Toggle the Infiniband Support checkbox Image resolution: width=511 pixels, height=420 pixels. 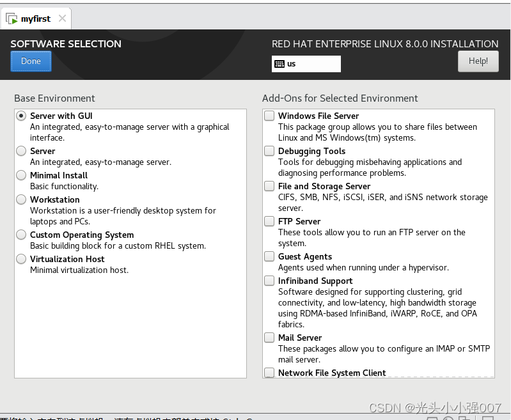269,281
